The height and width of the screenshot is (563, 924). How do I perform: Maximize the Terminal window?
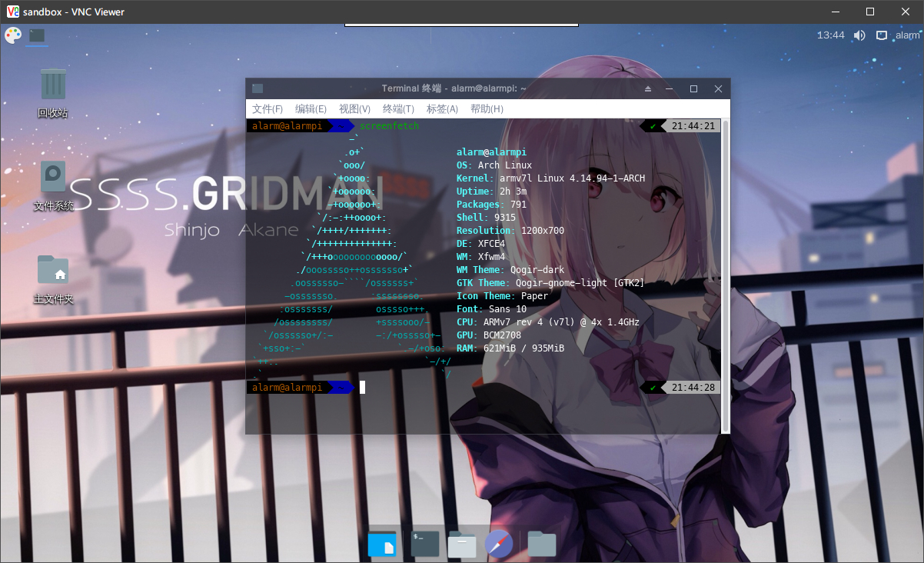pyautogui.click(x=693, y=88)
